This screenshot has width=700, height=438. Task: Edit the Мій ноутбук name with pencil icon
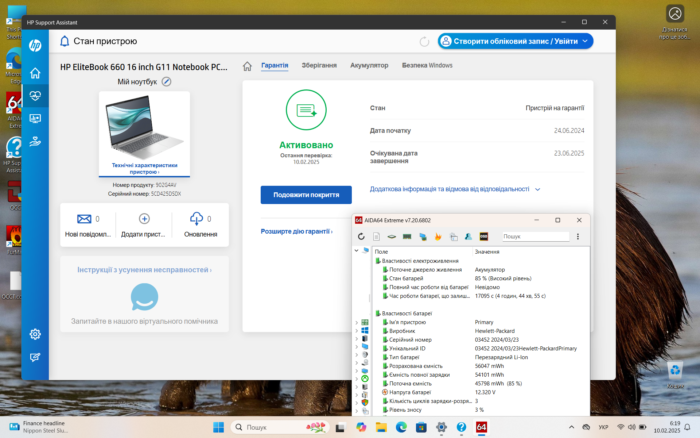(x=167, y=82)
